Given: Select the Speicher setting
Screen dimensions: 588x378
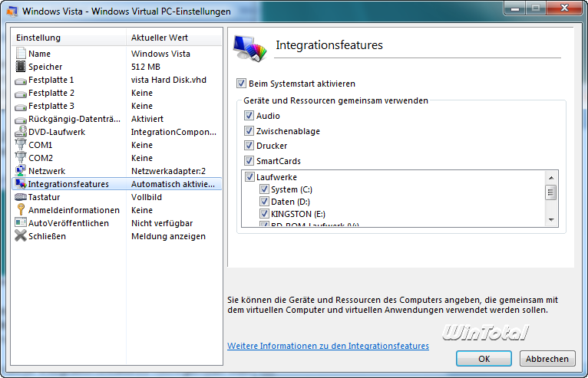Looking at the screenshot, I should (117, 67).
